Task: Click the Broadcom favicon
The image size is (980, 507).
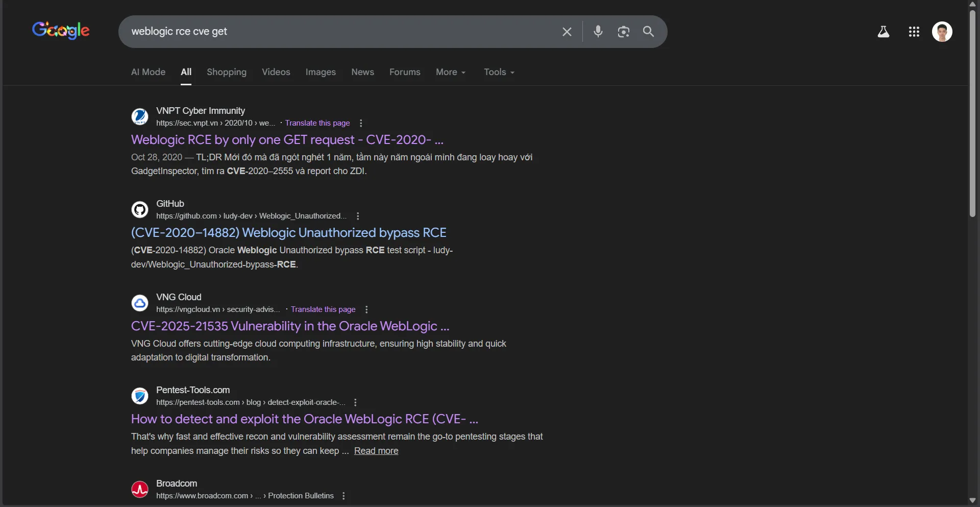Action: [139, 489]
